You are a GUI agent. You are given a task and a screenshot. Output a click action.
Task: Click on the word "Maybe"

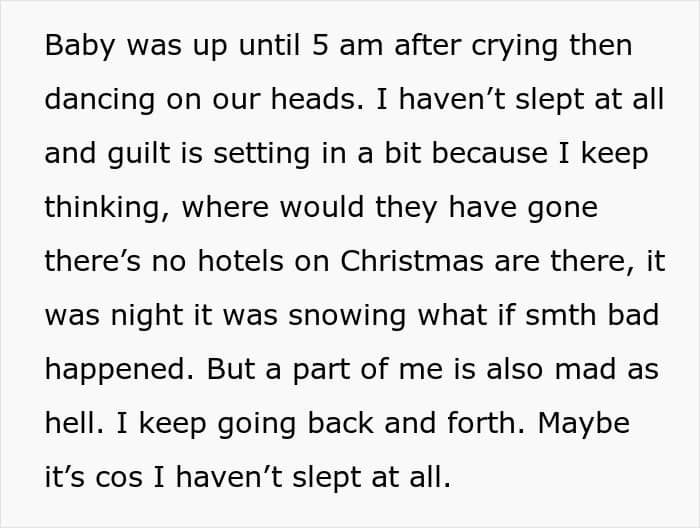(584, 423)
